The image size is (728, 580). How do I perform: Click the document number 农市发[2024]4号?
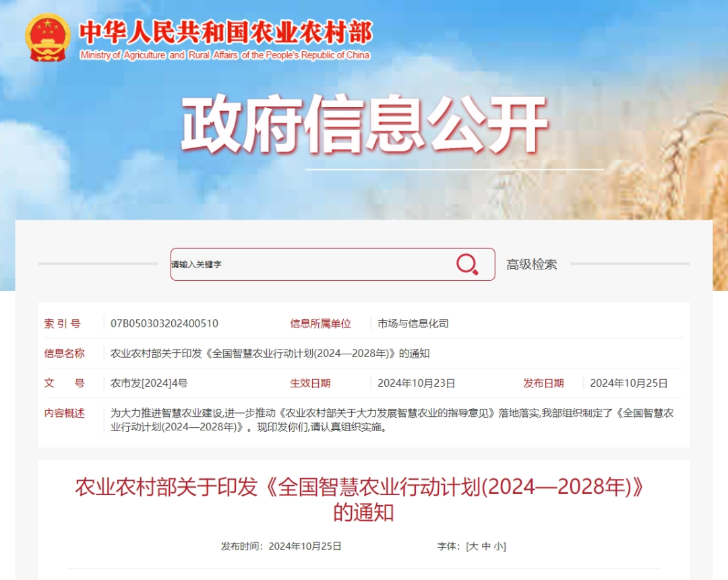pyautogui.click(x=149, y=383)
